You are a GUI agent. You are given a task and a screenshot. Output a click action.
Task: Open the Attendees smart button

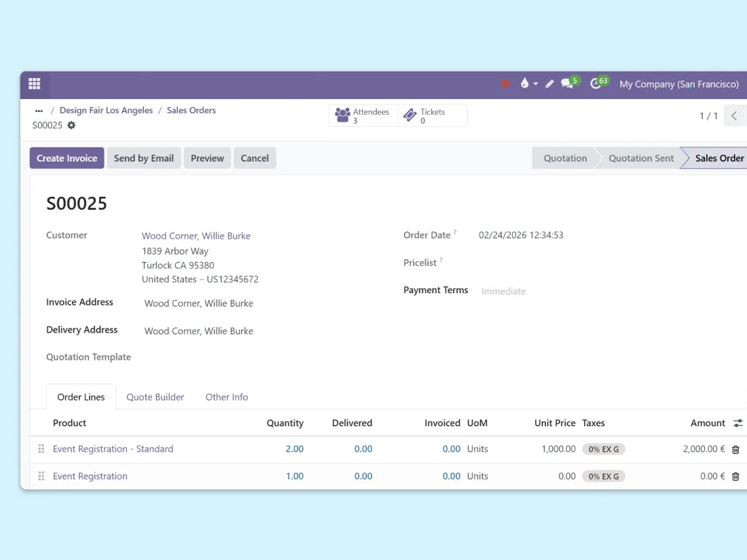pos(363,116)
